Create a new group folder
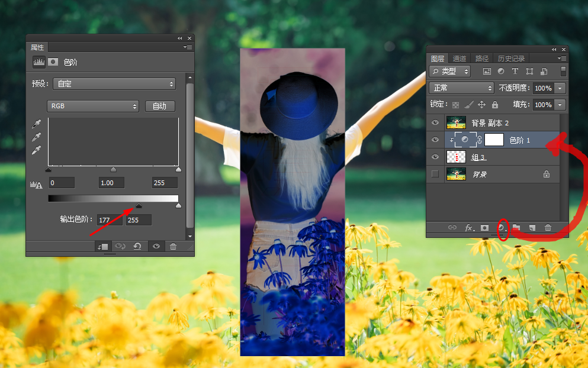Screen dimensions: 588x368 click(516, 227)
